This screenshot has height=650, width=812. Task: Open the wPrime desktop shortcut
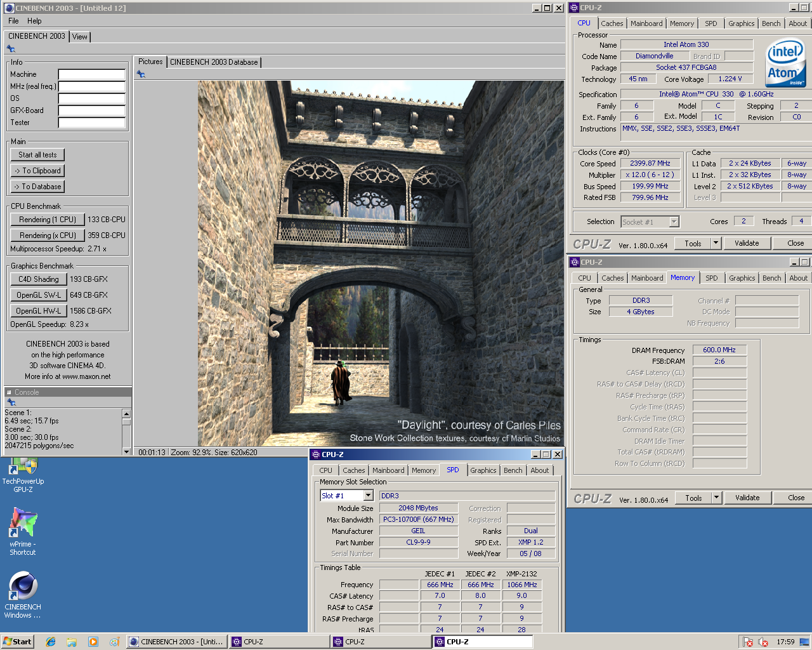coord(23,532)
